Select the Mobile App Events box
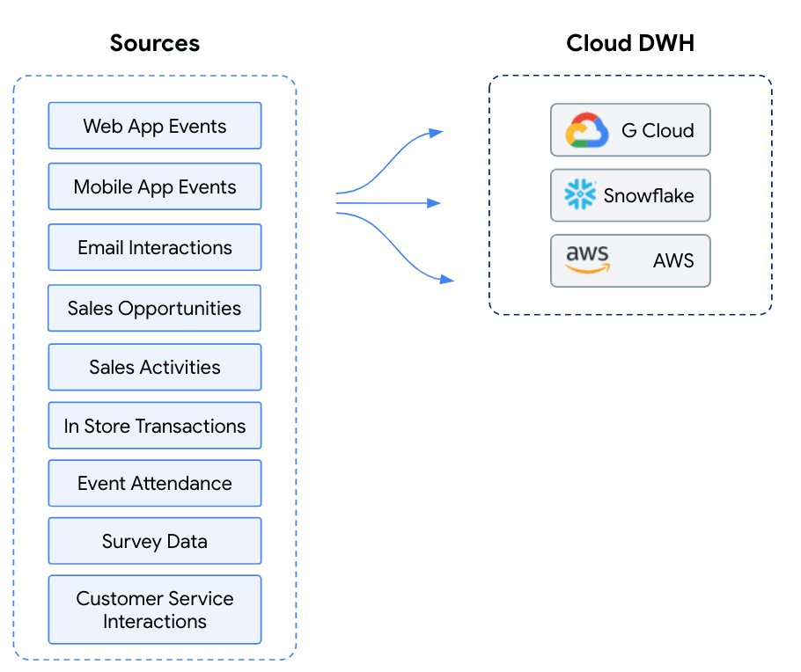Screen dimensions: 801x672 pos(155,186)
